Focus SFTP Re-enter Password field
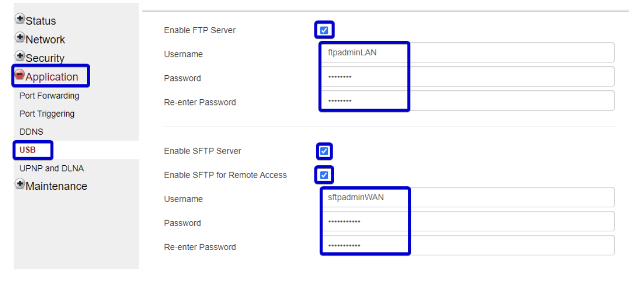 click(466, 245)
